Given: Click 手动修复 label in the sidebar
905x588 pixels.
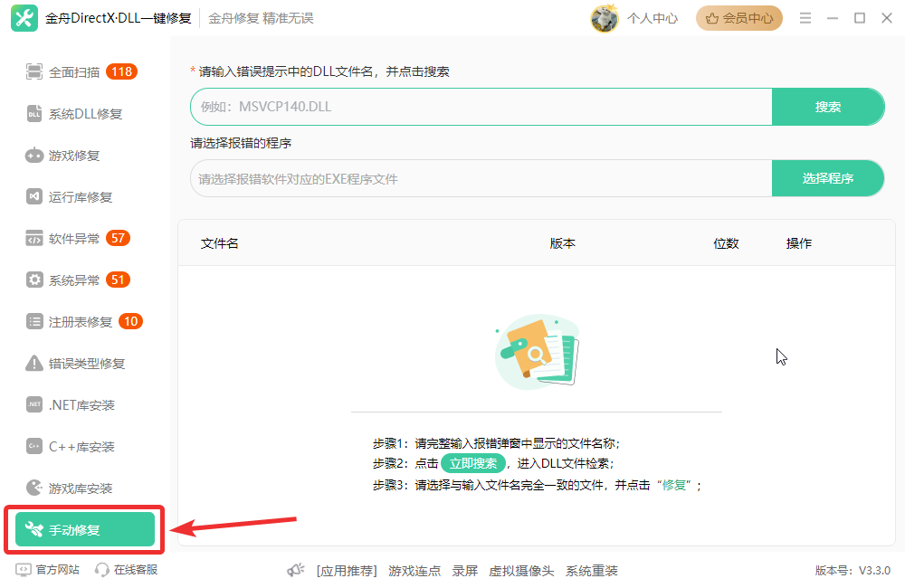Looking at the screenshot, I should coord(74,530).
